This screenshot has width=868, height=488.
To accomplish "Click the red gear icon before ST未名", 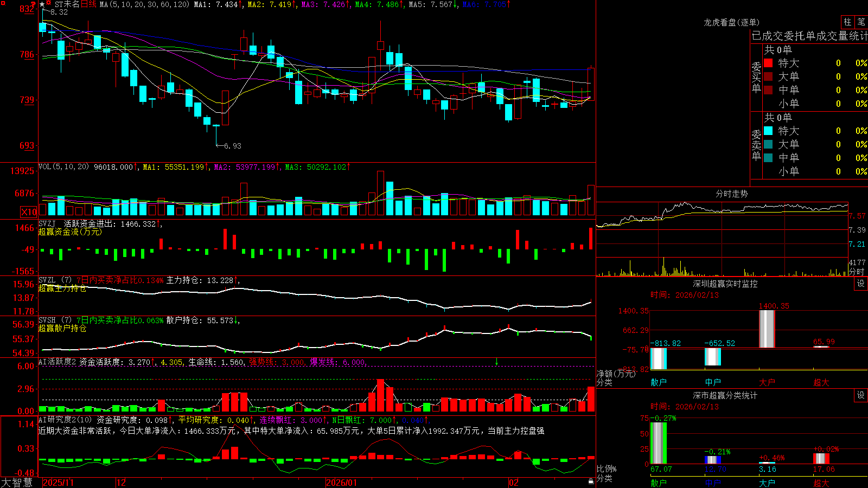I will 48,3.
